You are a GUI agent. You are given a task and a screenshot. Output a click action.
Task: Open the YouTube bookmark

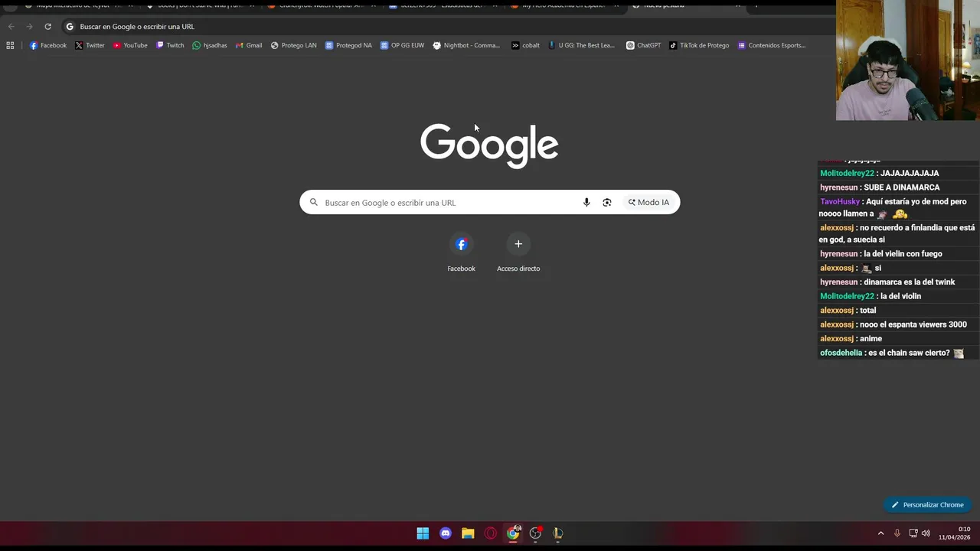pyautogui.click(x=129, y=45)
